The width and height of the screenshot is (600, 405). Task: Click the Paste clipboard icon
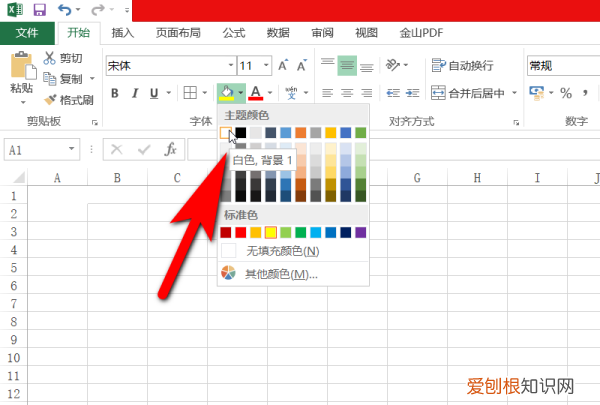[x=23, y=65]
